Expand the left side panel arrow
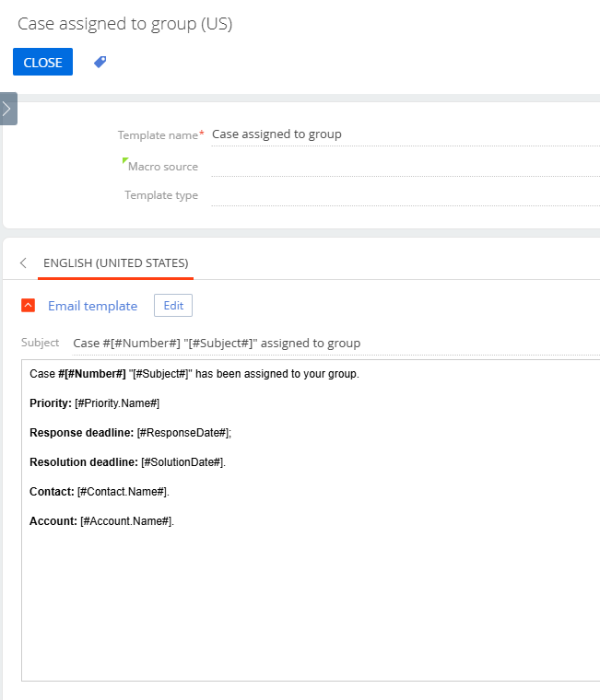Screen dimensions: 600x700 (8, 109)
